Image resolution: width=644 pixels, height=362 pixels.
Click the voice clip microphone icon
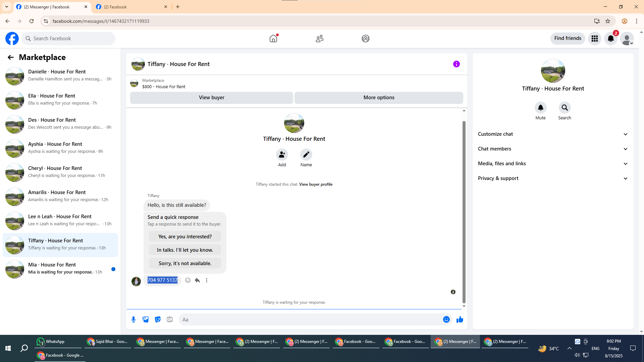point(133,319)
